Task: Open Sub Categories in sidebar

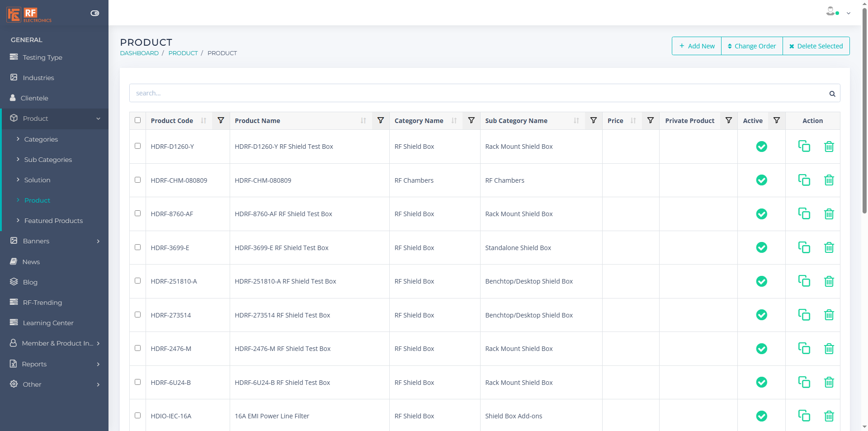Action: pos(48,160)
